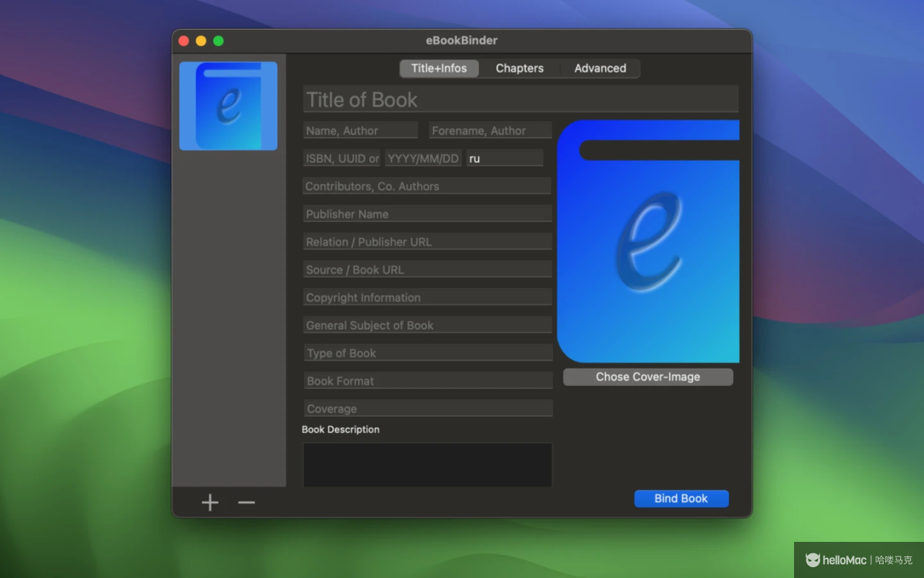The image size is (924, 578).
Task: Click the minus icon to remove a book
Action: pyautogui.click(x=247, y=503)
